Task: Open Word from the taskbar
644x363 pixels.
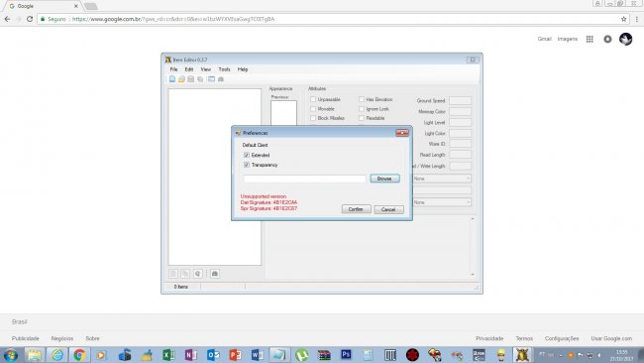Action: point(258,355)
